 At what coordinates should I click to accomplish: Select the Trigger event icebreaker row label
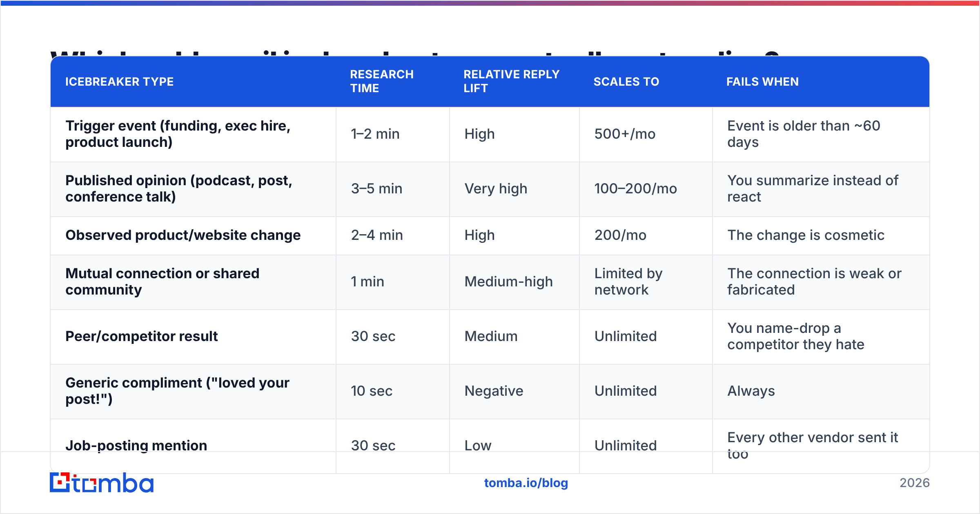178,134
